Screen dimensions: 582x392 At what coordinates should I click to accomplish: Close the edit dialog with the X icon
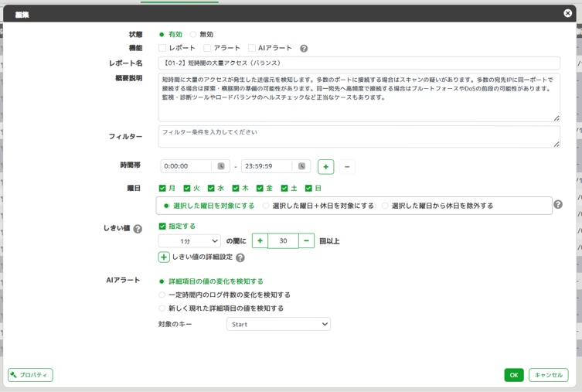point(567,13)
